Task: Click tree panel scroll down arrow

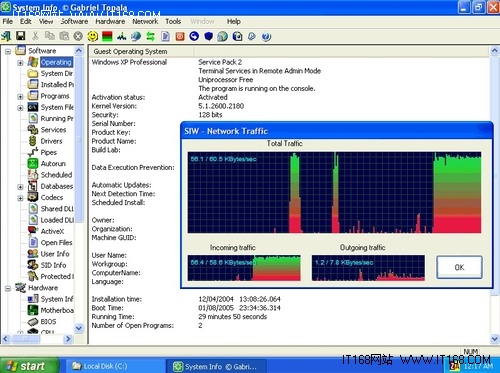Action: pyautogui.click(x=79, y=328)
